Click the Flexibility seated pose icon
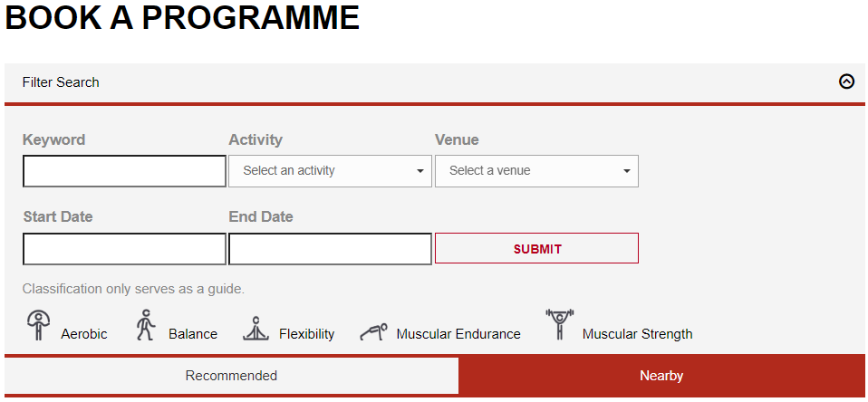Viewport: 868px width, 402px height. [x=256, y=329]
